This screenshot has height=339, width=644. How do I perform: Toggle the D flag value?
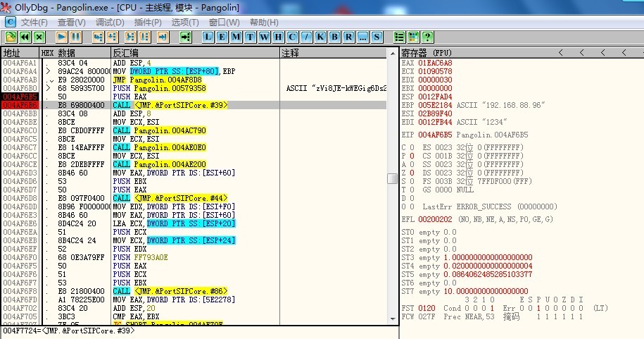tap(412, 198)
